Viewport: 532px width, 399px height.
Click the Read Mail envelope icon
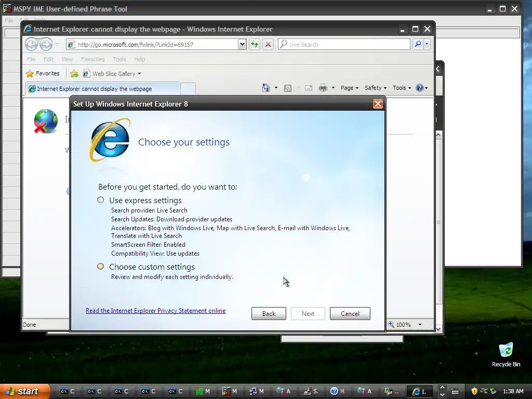pyautogui.click(x=309, y=88)
